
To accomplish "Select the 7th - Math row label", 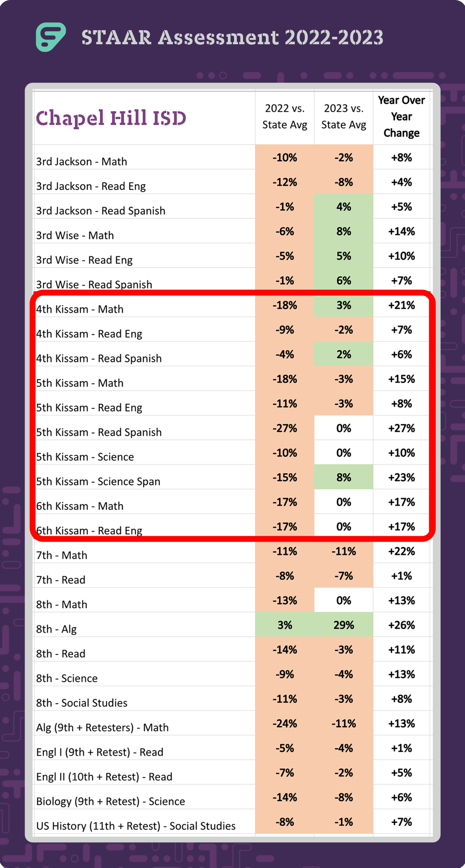I will coord(62,555).
